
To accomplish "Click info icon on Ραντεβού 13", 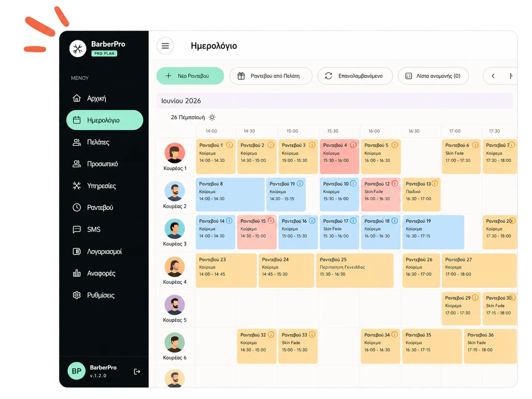I will pos(435,184).
